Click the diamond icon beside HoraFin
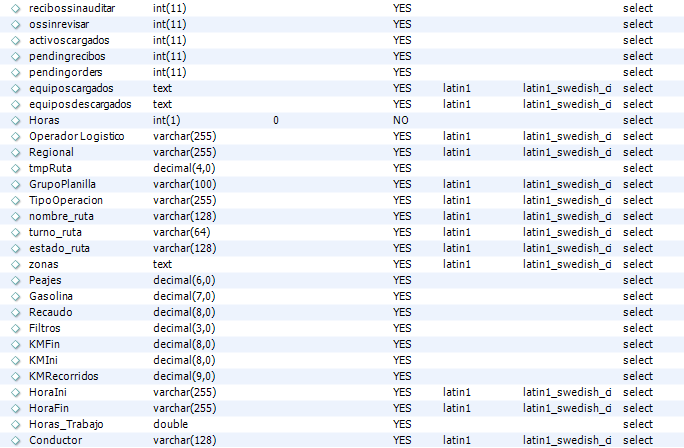Screen dimensions: 684x448 (x=16, y=408)
